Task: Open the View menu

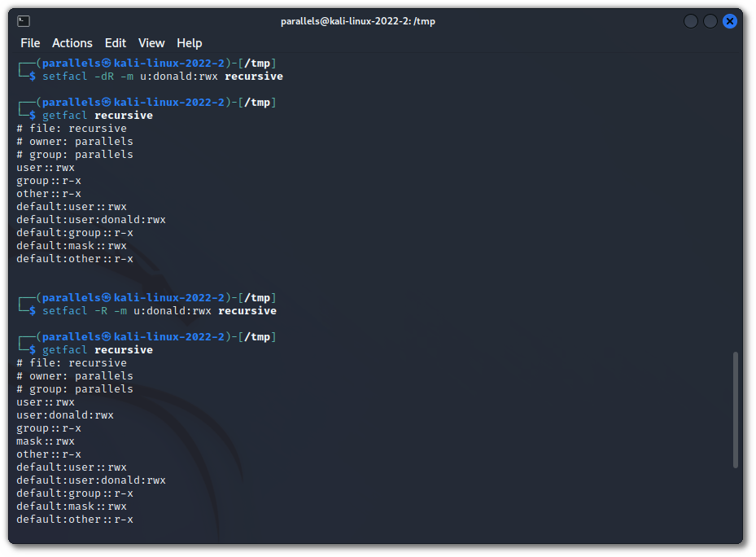Action: tap(151, 43)
